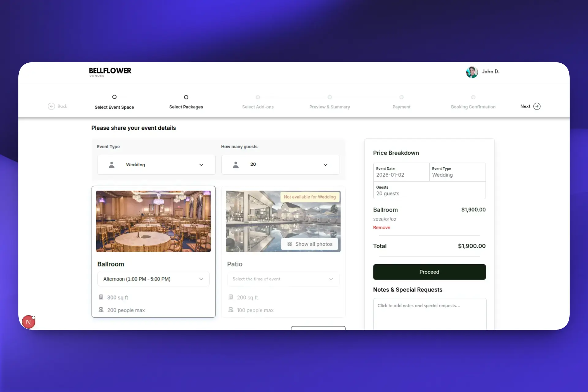Click the Back text link
588x392 pixels.
[x=62, y=106]
